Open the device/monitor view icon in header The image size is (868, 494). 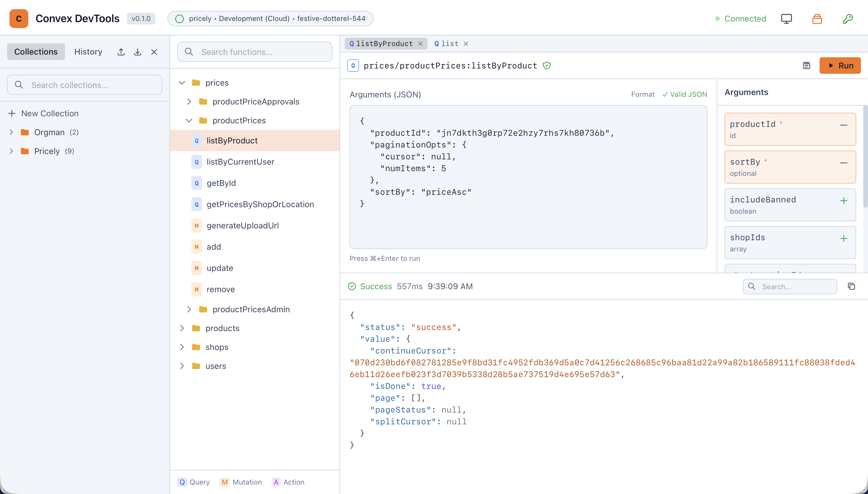point(787,19)
